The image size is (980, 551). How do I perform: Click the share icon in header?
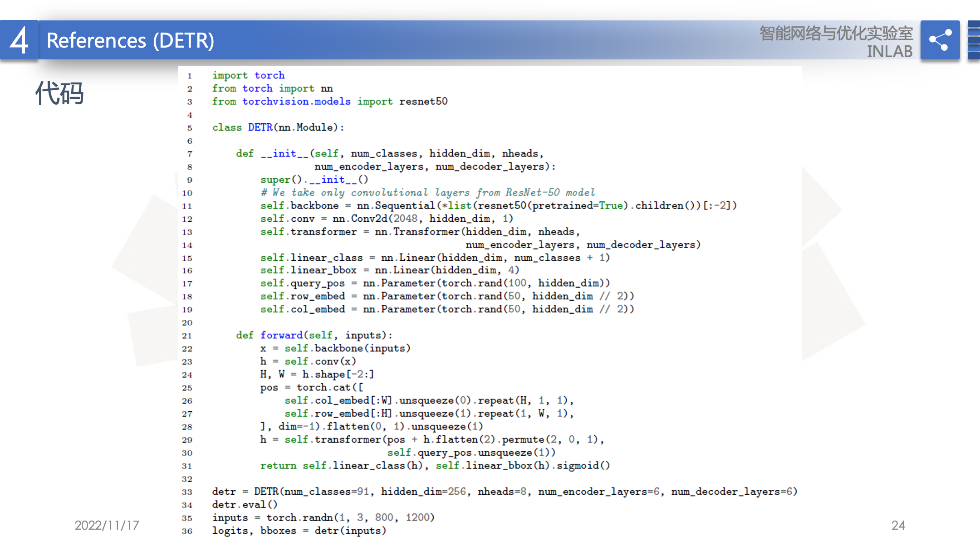click(x=940, y=40)
